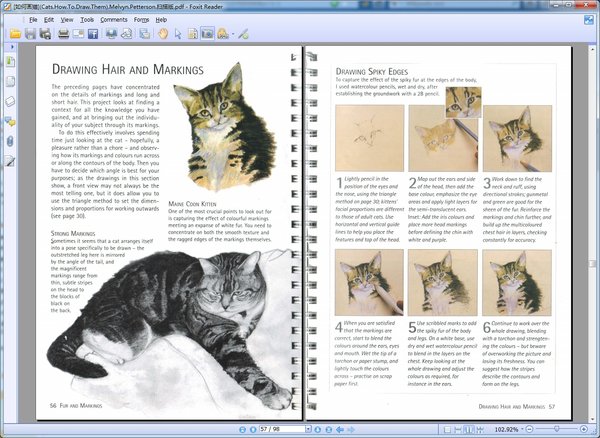
Task: Open the Bookmarks side panel icon
Action: click(10, 62)
